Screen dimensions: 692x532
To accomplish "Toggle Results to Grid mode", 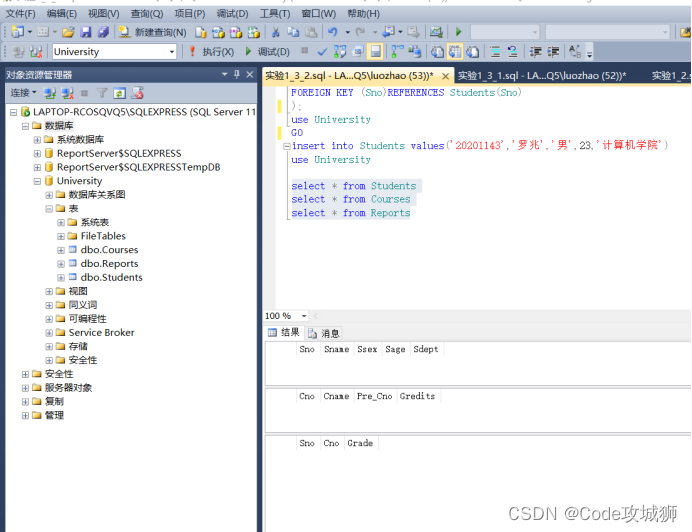I will tap(455, 52).
